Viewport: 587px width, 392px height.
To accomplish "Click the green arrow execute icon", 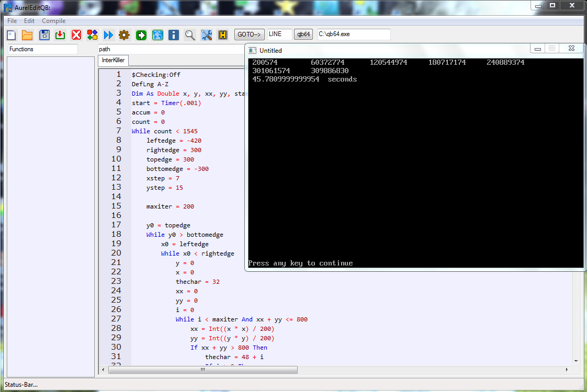I will (141, 35).
